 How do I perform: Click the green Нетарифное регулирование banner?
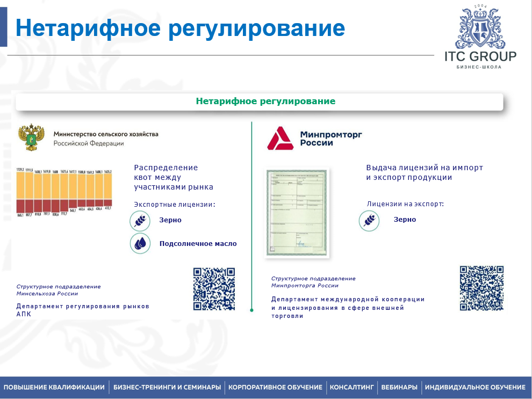(260, 101)
